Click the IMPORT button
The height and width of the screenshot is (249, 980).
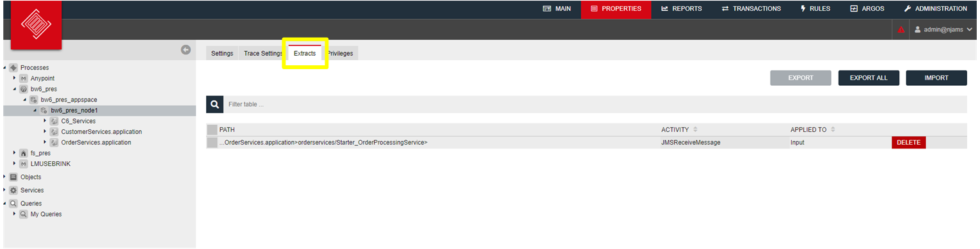pos(936,78)
